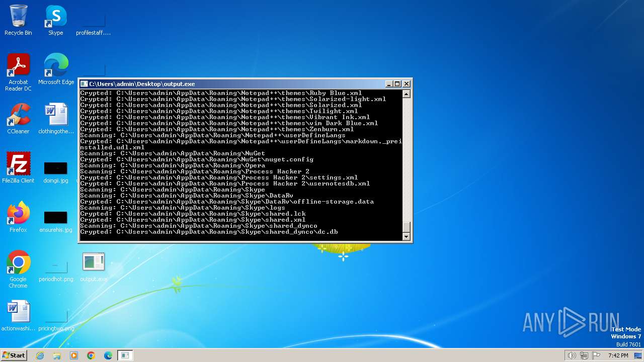This screenshot has height=362, width=644.
Task: Click the line ending 'Skype\shared.xml'
Action: point(193,220)
